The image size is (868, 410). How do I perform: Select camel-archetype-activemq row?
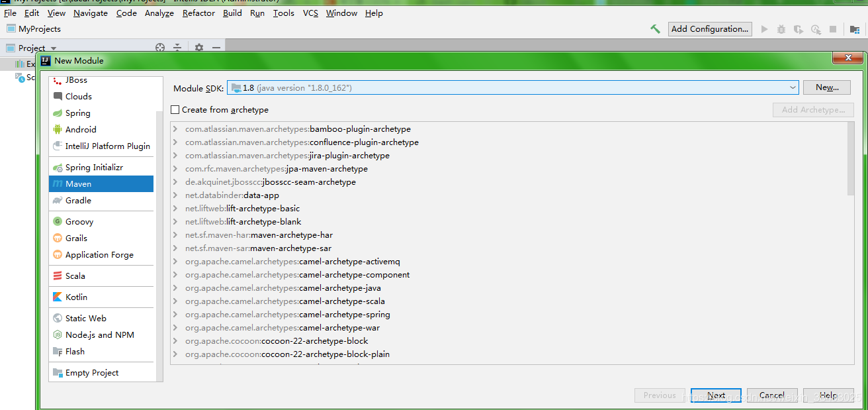click(509, 262)
